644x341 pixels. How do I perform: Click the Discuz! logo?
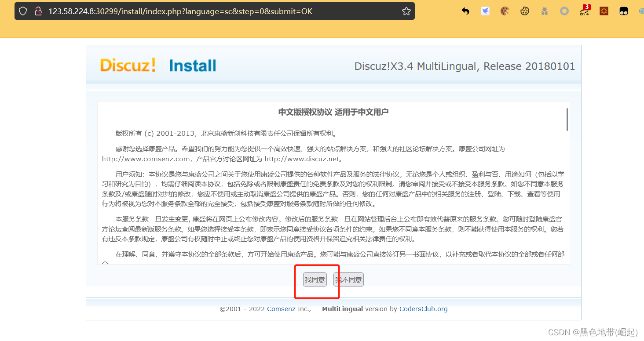pyautogui.click(x=128, y=65)
